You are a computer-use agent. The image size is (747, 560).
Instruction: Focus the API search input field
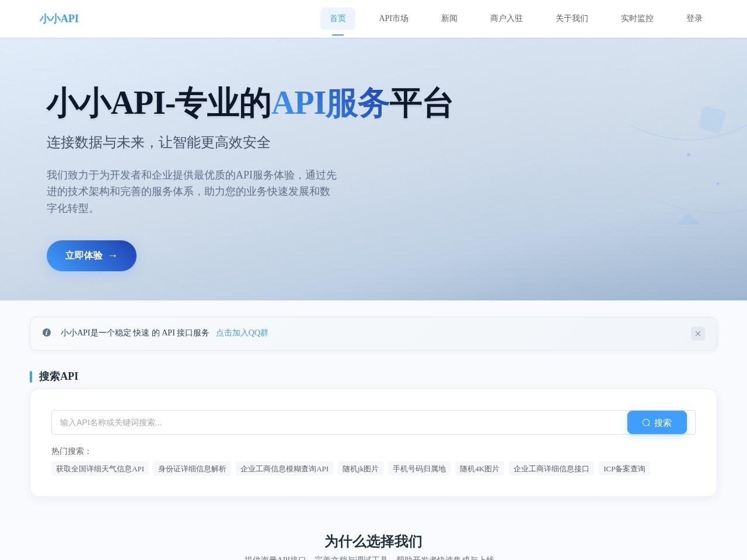(x=338, y=422)
